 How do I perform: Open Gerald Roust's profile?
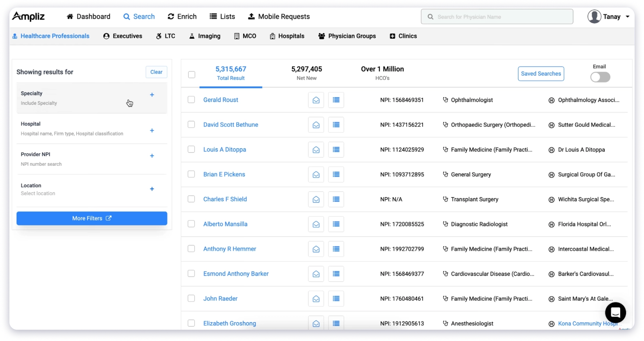[x=221, y=100]
